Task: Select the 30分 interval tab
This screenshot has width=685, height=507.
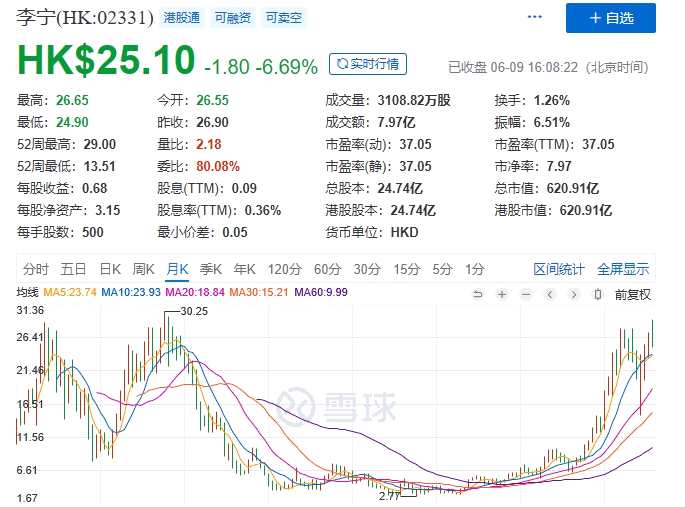Action: [x=367, y=269]
